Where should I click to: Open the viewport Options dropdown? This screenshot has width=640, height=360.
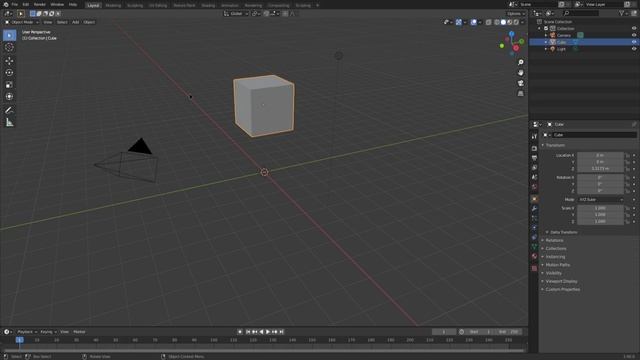click(516, 13)
